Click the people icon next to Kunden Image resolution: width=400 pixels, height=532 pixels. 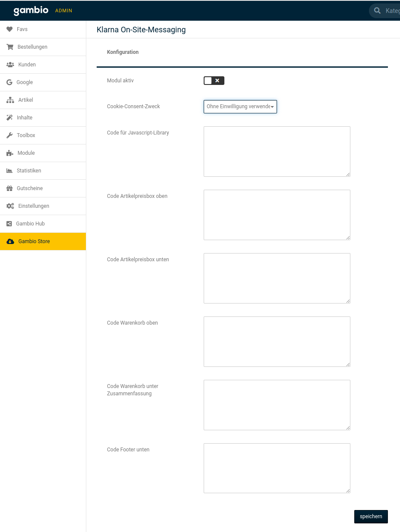tap(10, 65)
